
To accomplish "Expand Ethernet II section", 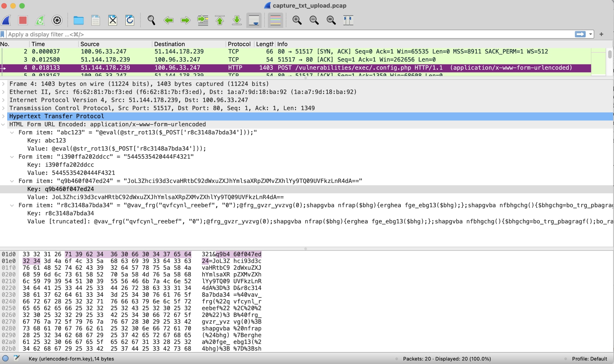I will coord(3,92).
